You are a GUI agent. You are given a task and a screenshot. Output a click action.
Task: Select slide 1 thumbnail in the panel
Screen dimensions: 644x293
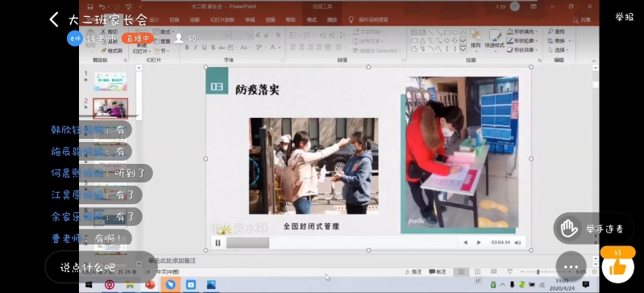click(x=110, y=81)
